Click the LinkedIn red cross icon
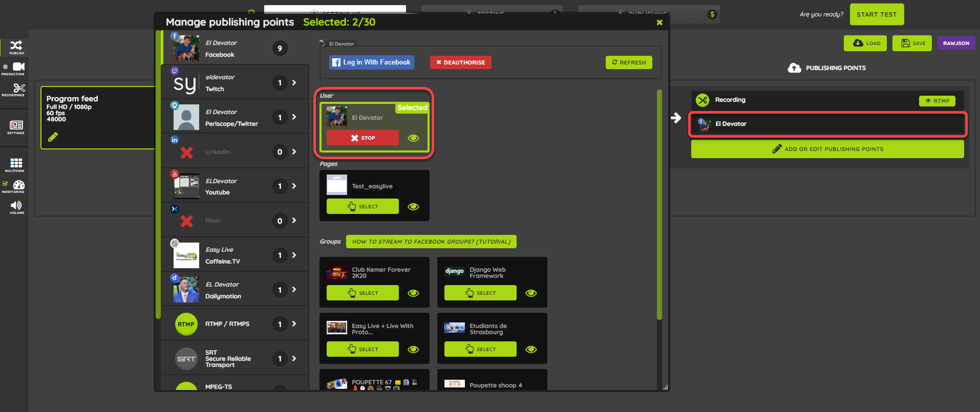This screenshot has width=980, height=412. pyautogui.click(x=187, y=153)
